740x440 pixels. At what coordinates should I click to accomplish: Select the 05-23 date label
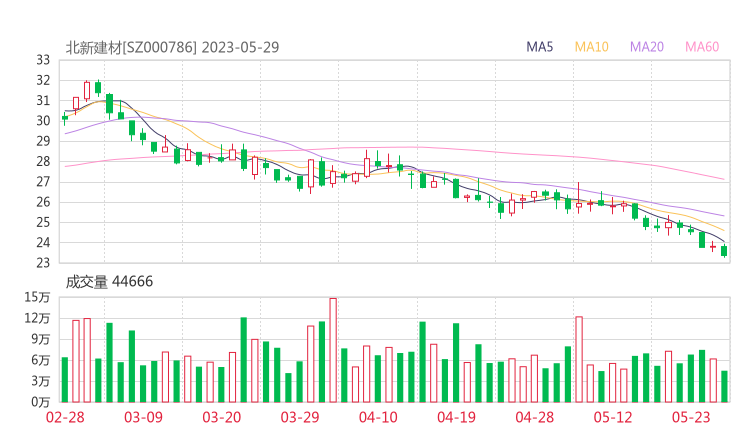pyautogui.click(x=690, y=417)
